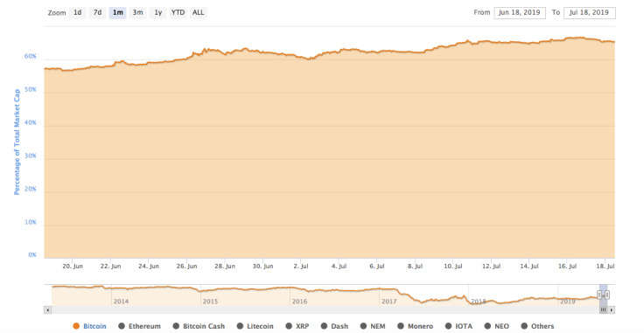Select the YTD zoom option
The width and height of the screenshot is (644, 333).
coord(178,13)
